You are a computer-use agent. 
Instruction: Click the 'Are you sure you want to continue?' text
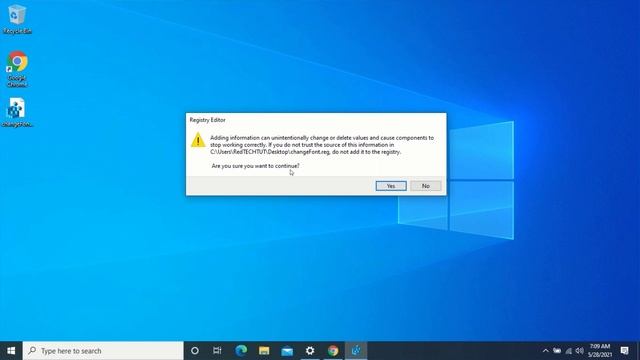(x=256, y=166)
